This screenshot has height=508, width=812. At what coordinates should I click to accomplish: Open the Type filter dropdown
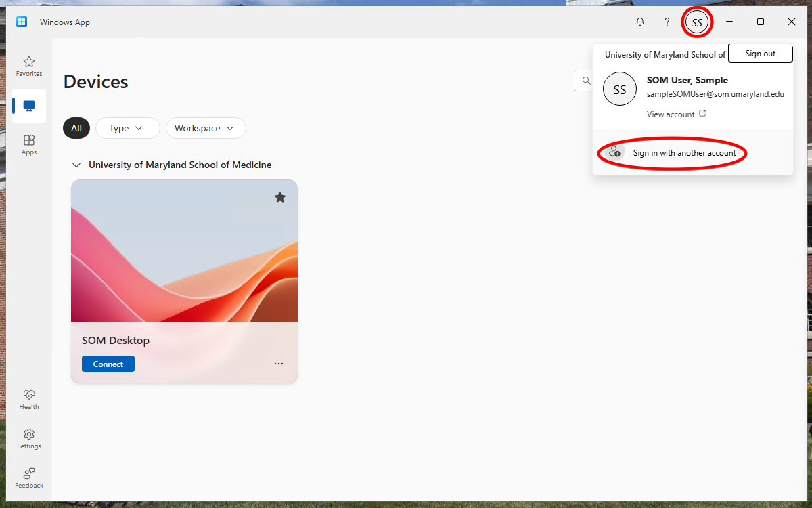127,128
